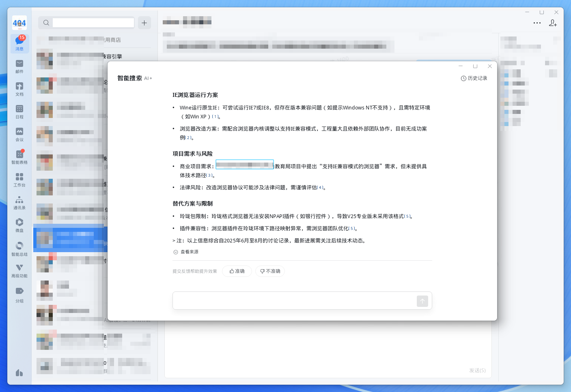Open citation 5 after 未采用该格式
The width and height of the screenshot is (571, 392).
[407, 216]
